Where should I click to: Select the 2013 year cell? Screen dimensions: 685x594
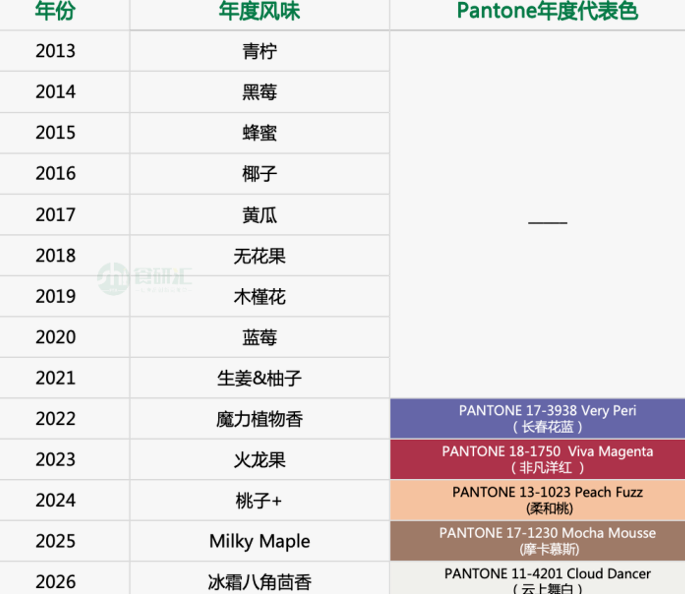point(55,51)
